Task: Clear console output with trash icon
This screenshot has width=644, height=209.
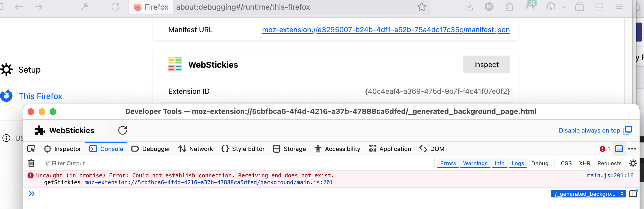Action: click(31, 163)
